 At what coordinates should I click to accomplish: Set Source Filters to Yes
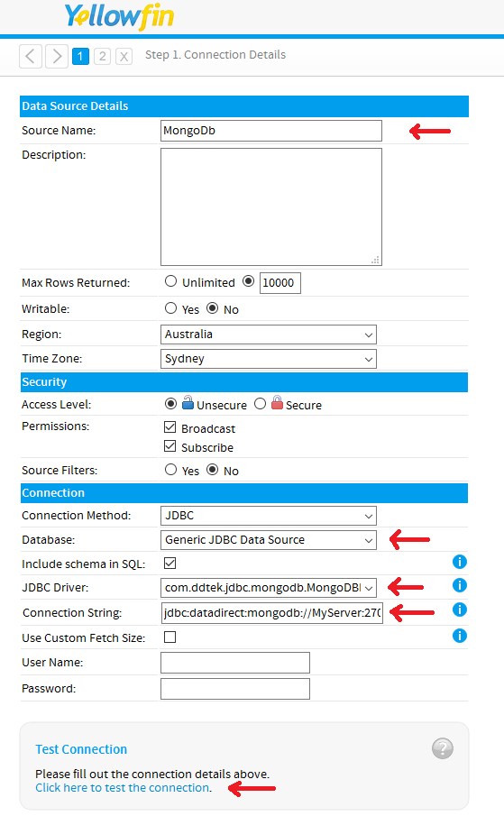[170, 470]
